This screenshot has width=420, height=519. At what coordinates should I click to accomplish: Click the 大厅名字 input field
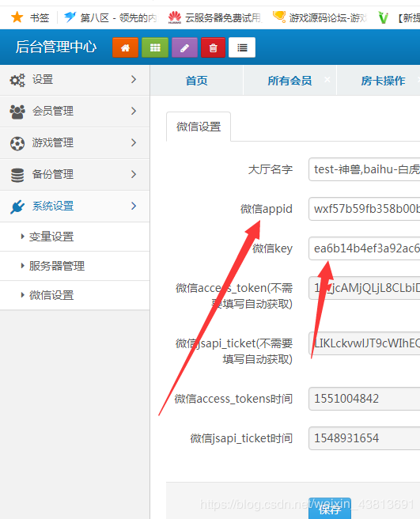pos(365,169)
